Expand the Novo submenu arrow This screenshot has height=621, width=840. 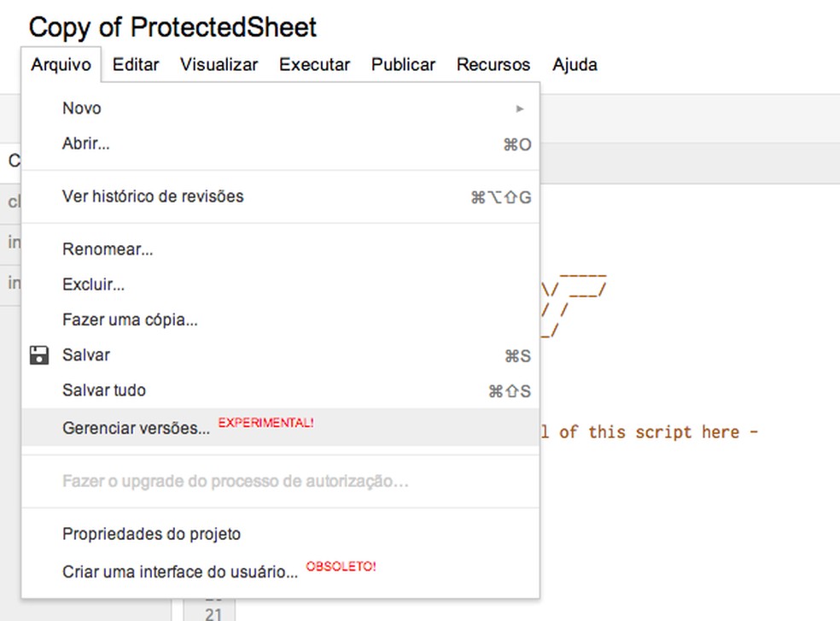coord(520,108)
